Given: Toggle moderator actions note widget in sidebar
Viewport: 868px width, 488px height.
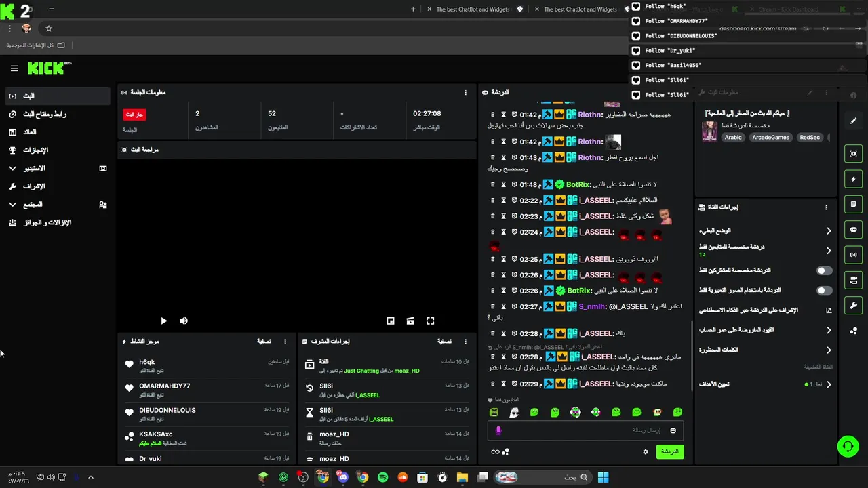Looking at the screenshot, I should (854, 204).
